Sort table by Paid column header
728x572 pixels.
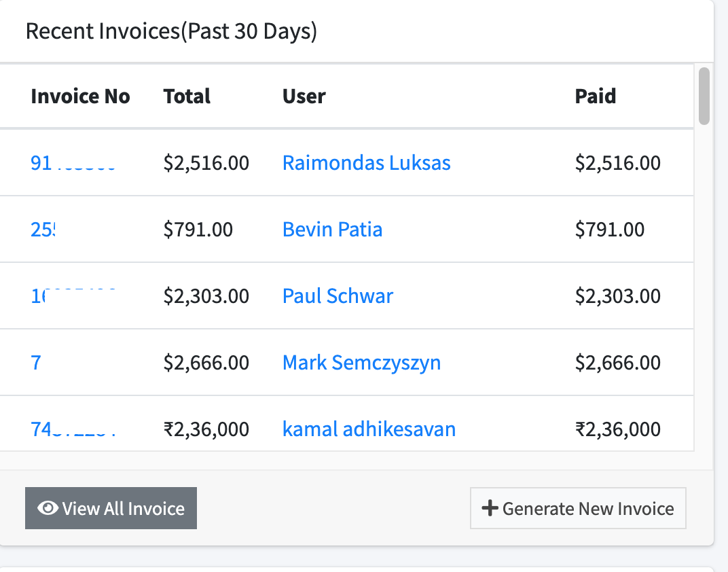(x=596, y=96)
